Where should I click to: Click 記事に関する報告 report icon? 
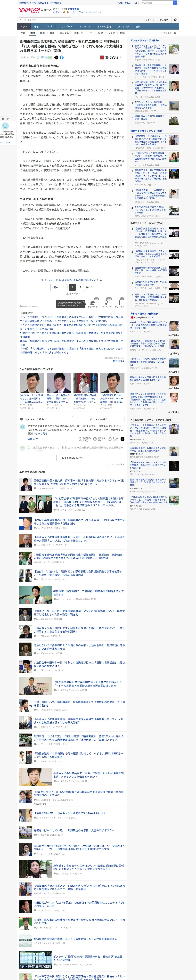tap(29, 306)
